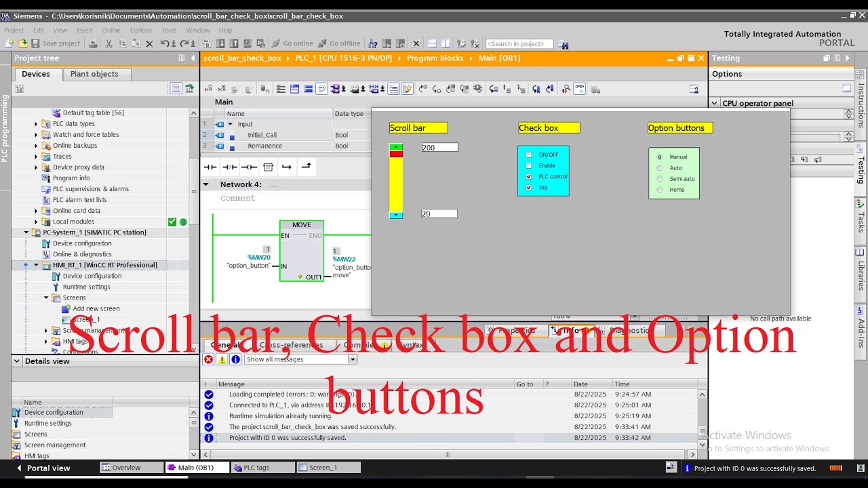
Task: Click the Cut scissors icon in toolbar
Action: pos(109,43)
